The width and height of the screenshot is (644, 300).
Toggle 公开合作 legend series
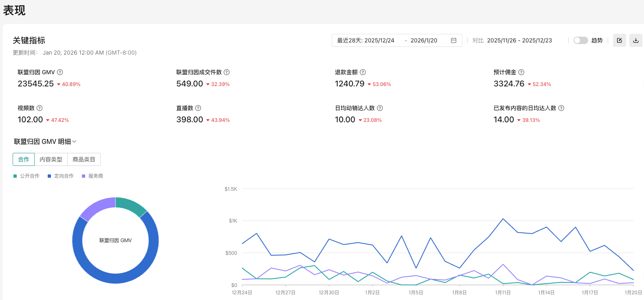pos(26,176)
